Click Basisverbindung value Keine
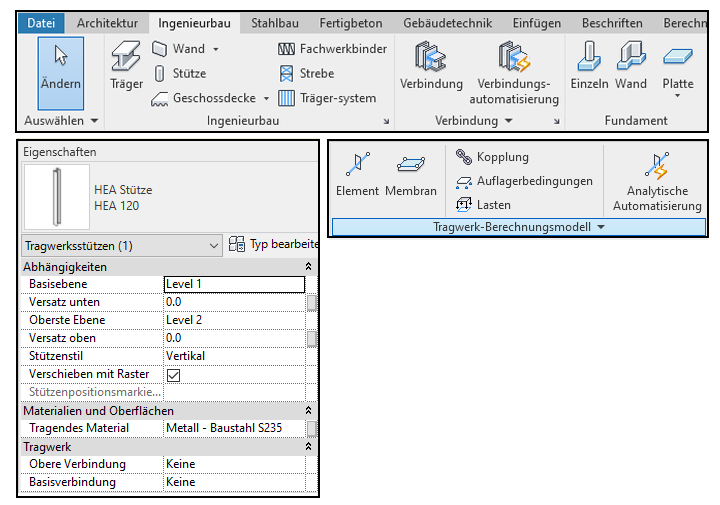This screenshot has width=720, height=505. 234,482
